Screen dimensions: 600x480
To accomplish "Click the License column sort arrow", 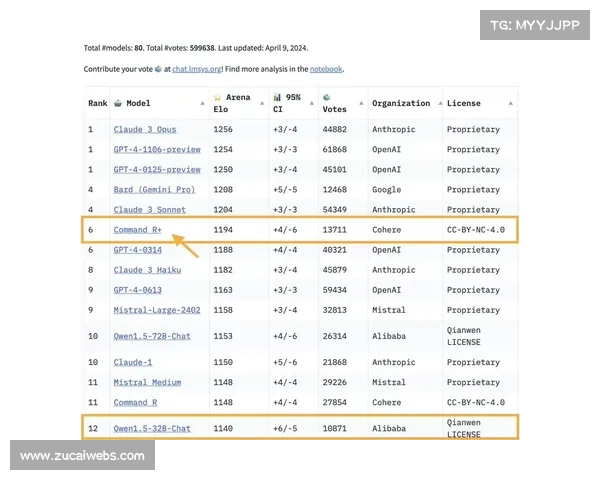I will [510, 103].
